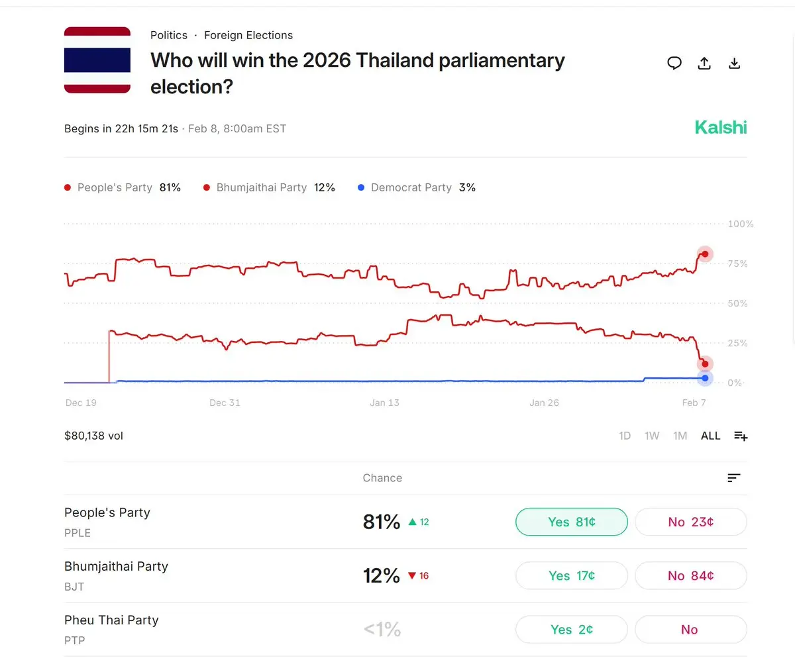Buy Yes 17¢ for Bhumjaithai Party
Image resolution: width=795 pixels, height=672 pixels.
[571, 575]
